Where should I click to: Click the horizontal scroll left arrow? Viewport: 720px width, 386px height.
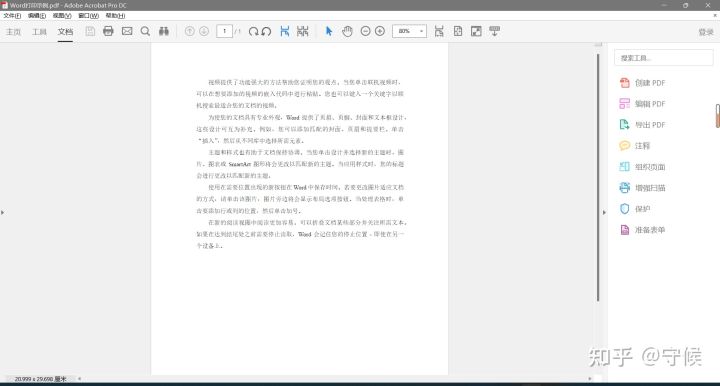click(x=79, y=379)
